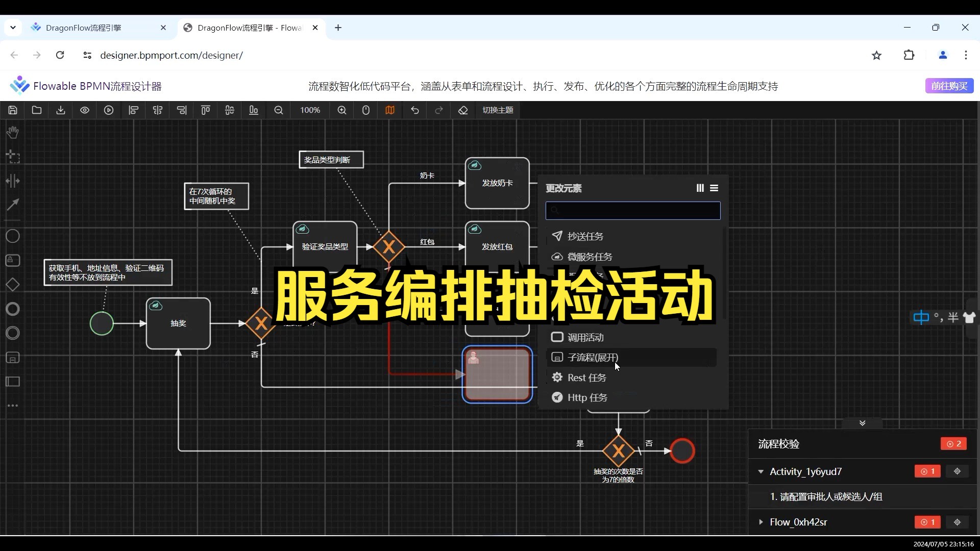Click the 前往购买 purchase button
Image resolution: width=980 pixels, height=551 pixels.
coord(949,85)
